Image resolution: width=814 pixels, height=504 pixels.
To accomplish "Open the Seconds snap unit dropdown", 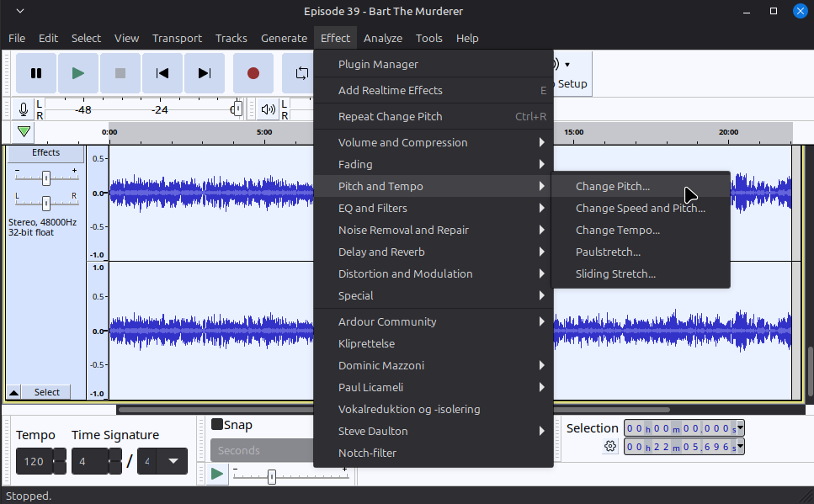I will pyautogui.click(x=261, y=450).
